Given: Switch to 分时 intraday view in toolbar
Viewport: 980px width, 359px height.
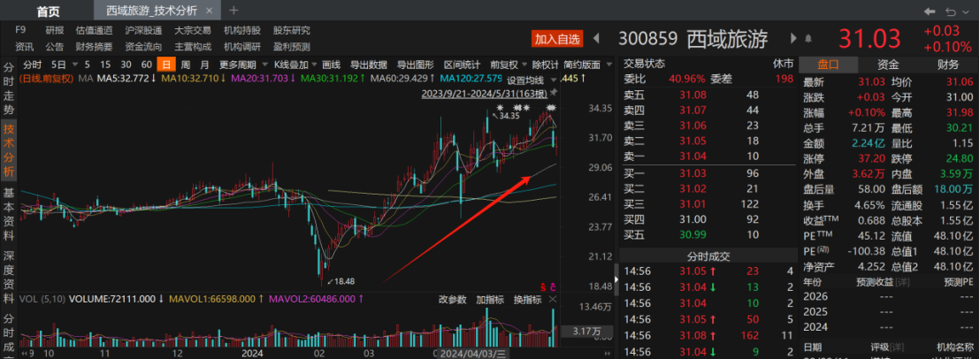Looking at the screenshot, I should (32, 65).
